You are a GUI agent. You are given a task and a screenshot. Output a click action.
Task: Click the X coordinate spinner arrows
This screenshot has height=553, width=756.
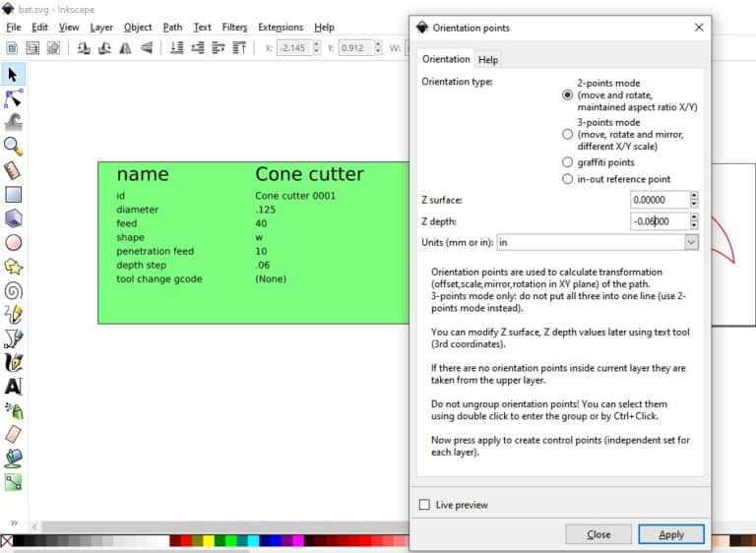tap(316, 48)
